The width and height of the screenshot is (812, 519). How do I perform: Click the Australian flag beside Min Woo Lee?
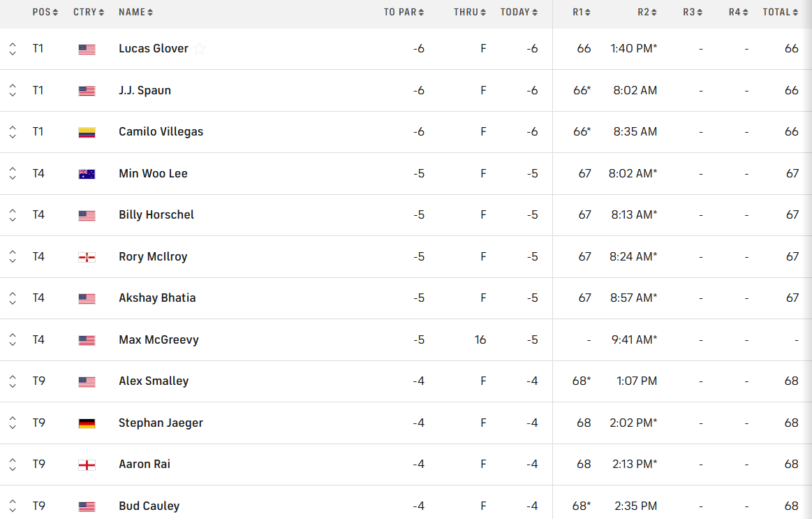pos(87,174)
